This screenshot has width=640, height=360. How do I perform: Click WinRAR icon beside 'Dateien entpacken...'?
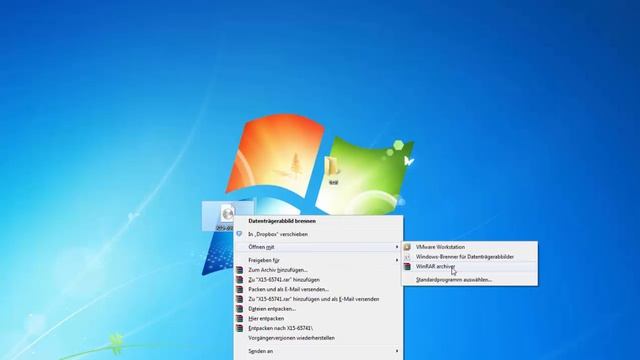coord(240,309)
